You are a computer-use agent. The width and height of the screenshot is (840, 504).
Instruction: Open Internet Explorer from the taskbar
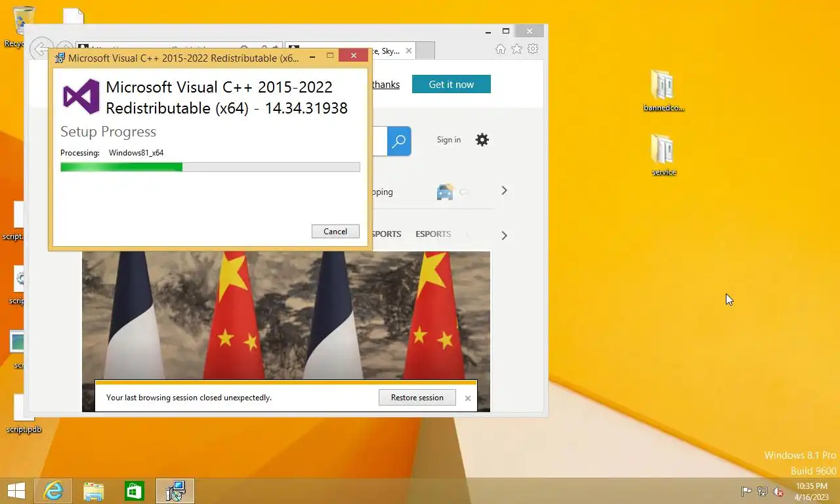click(x=53, y=491)
